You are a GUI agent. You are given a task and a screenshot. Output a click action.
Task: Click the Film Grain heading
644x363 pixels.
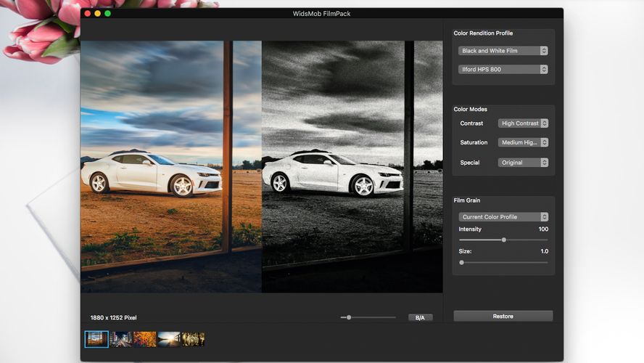point(466,200)
